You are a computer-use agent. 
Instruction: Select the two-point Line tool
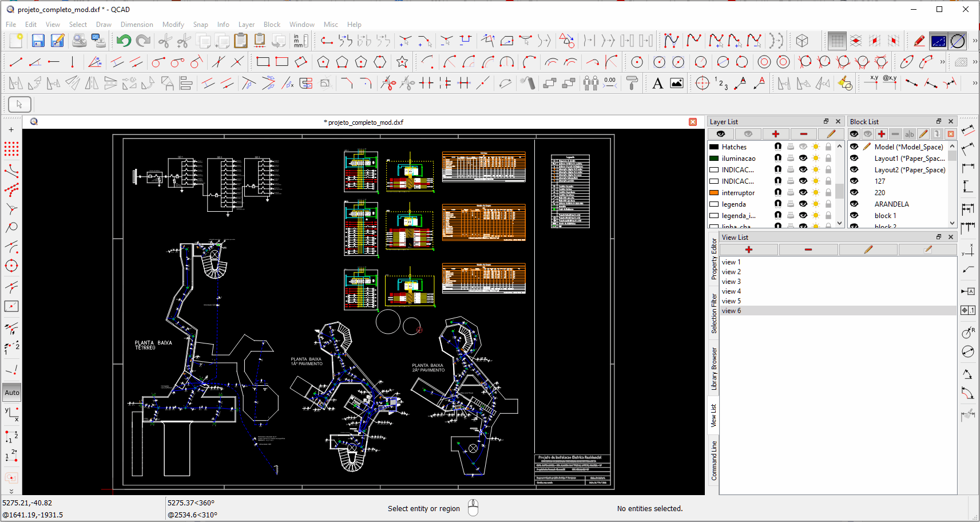tap(16, 62)
